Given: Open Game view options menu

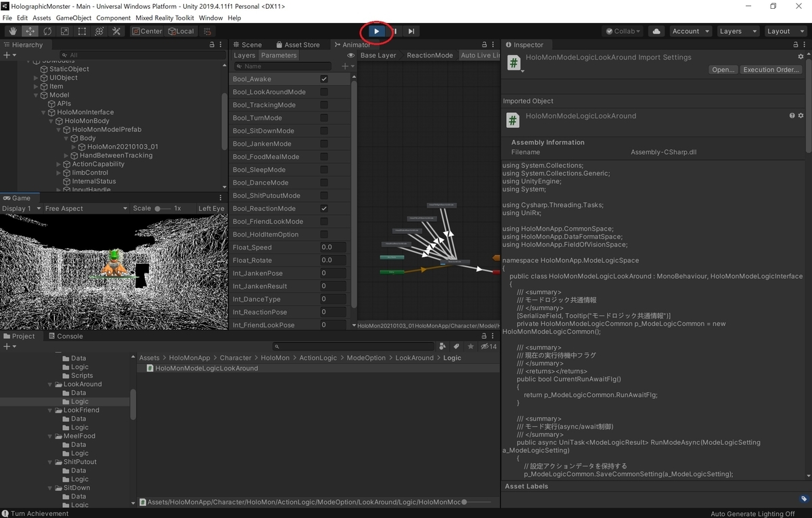Looking at the screenshot, I should (x=221, y=198).
